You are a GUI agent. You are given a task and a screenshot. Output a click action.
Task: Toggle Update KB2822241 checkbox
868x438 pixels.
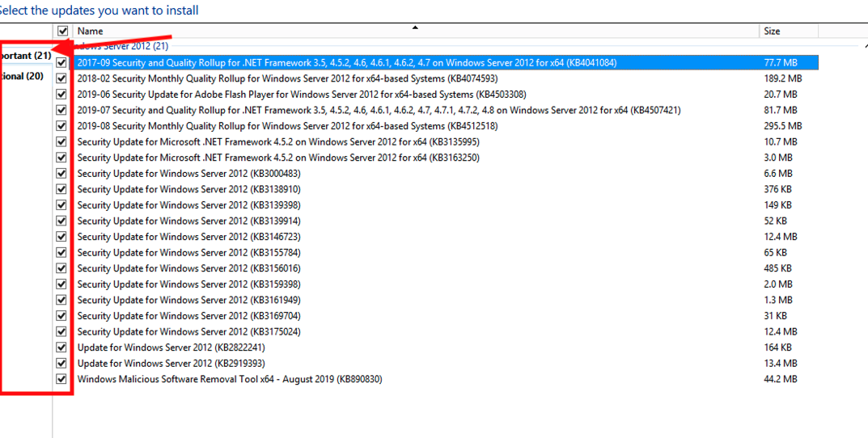[x=61, y=347]
